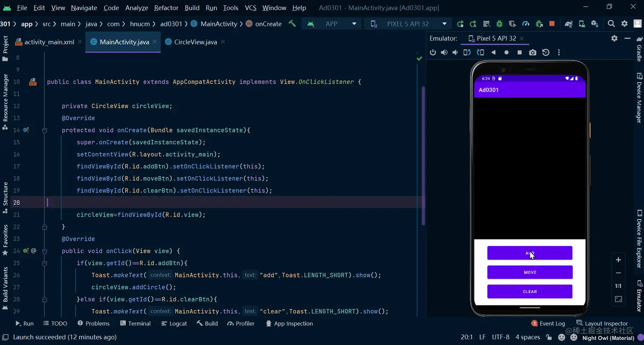Open Search Everywhere magnifier icon

click(611, 24)
